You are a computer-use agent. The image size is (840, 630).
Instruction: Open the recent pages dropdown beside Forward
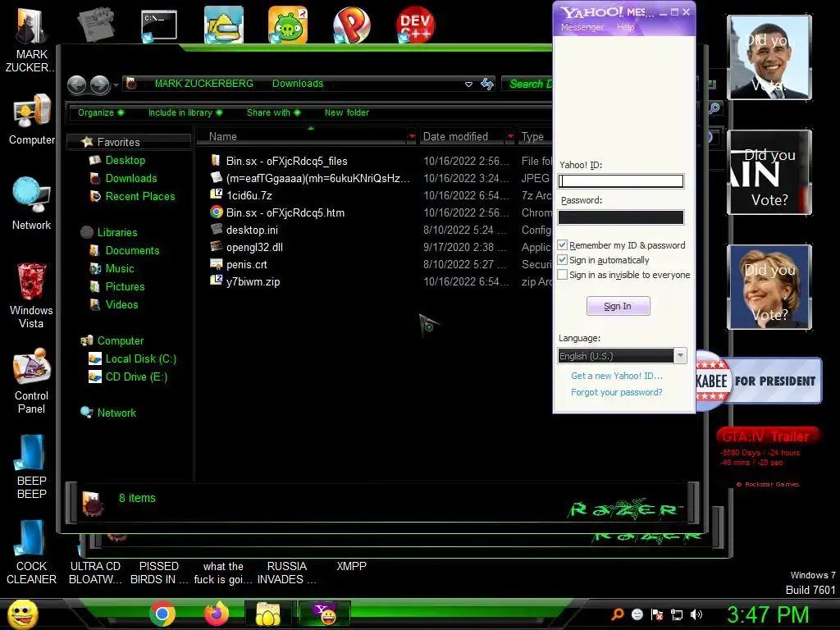(x=116, y=84)
